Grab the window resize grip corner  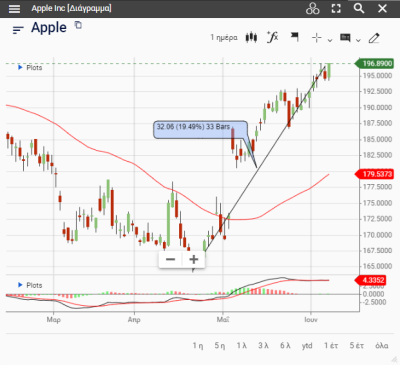(x=394, y=359)
